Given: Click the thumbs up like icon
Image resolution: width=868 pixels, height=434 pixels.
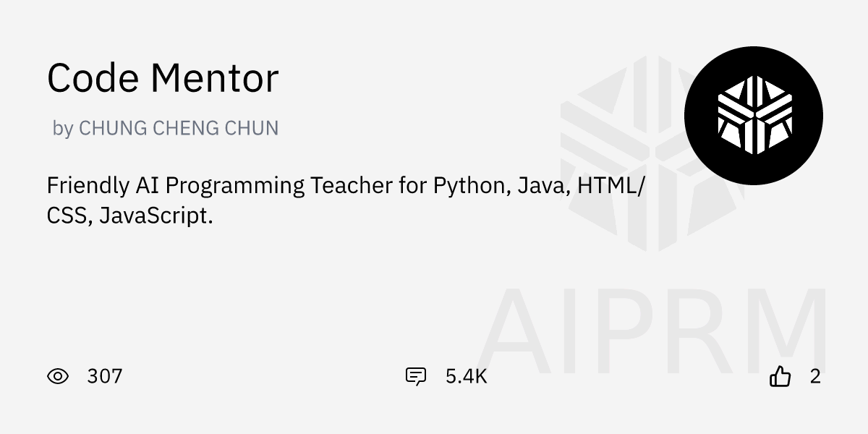Looking at the screenshot, I should 780,376.
